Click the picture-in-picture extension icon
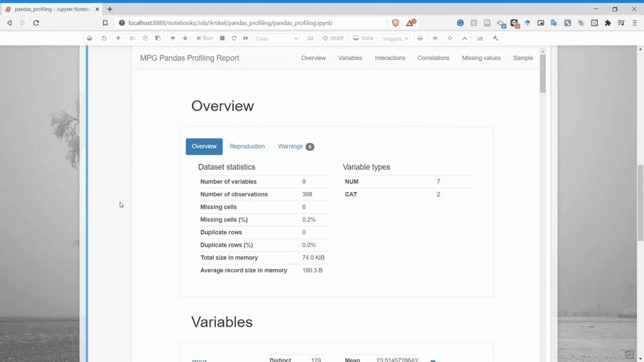 tap(541, 23)
